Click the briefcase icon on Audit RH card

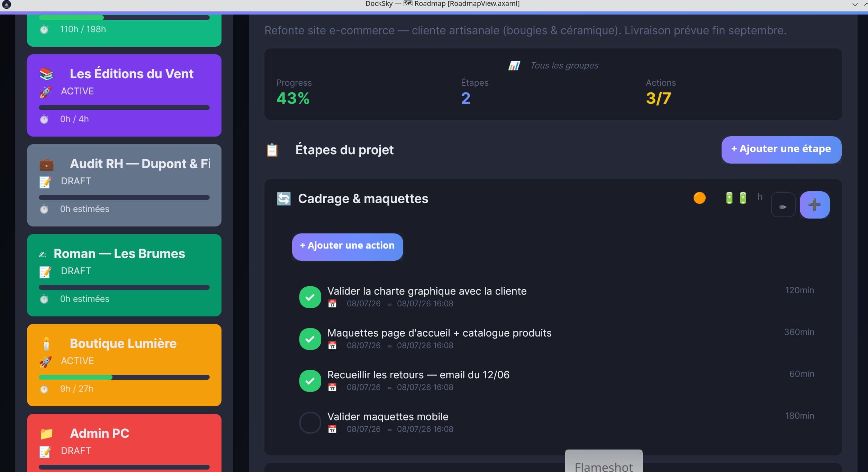tap(46, 164)
